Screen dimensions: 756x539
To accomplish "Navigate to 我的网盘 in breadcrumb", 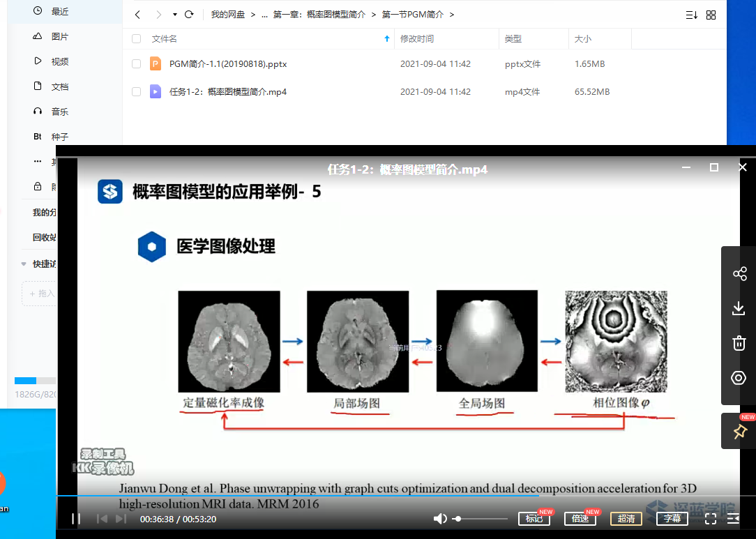I will (227, 15).
